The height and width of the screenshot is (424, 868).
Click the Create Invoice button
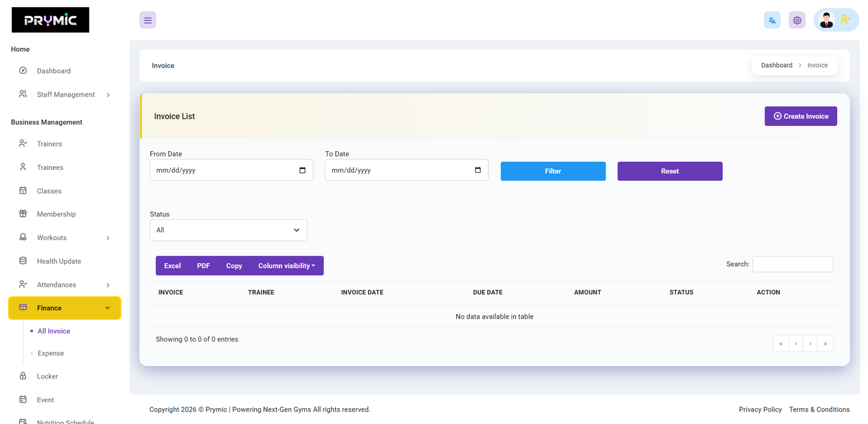800,116
